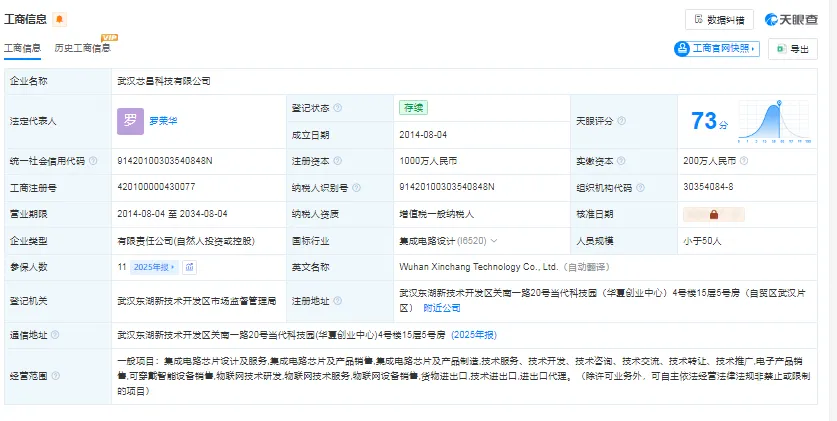Click 成立日期 value 2014-08-04
Screen dimensions: 837x421
coord(423,135)
